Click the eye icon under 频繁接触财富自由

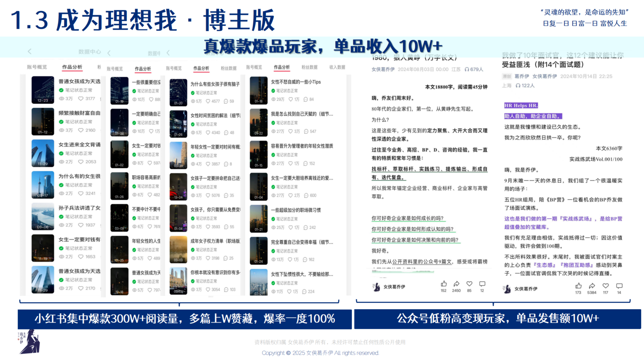click(61, 130)
